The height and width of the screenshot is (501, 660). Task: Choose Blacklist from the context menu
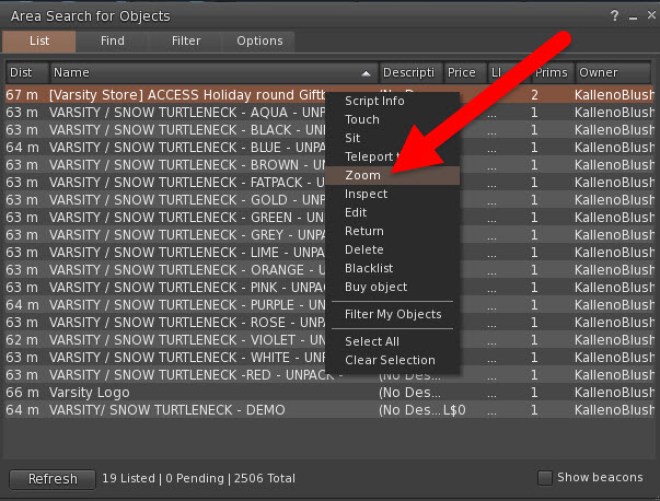click(x=392, y=268)
